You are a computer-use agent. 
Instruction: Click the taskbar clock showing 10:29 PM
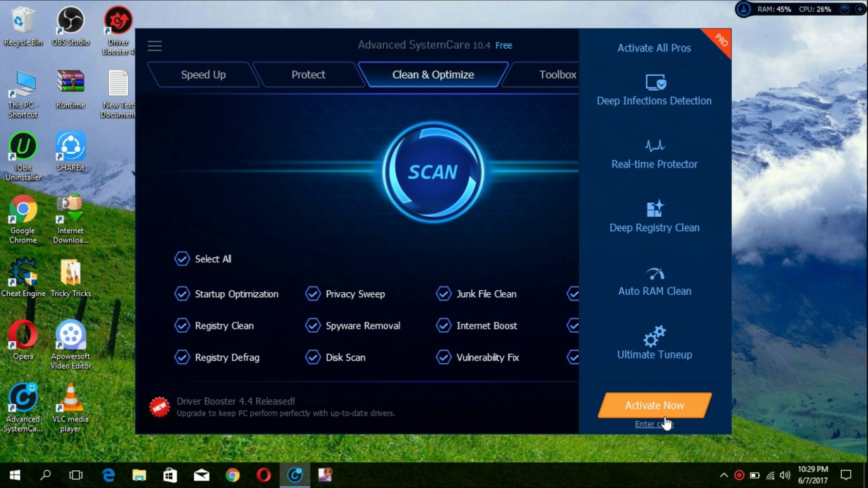[x=813, y=475]
